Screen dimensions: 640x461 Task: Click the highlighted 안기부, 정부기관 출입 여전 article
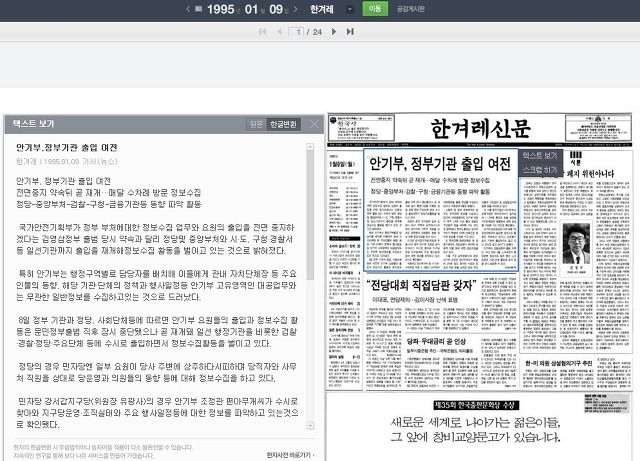(x=441, y=210)
